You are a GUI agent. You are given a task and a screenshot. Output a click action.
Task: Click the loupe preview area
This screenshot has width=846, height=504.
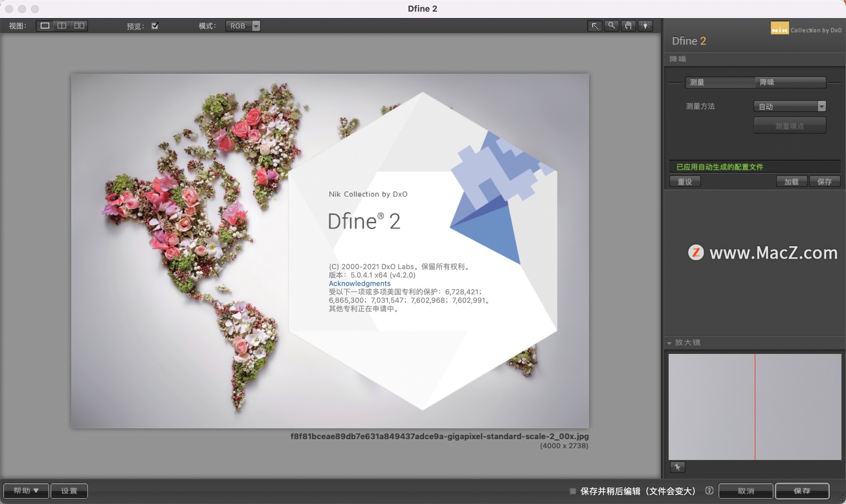755,407
